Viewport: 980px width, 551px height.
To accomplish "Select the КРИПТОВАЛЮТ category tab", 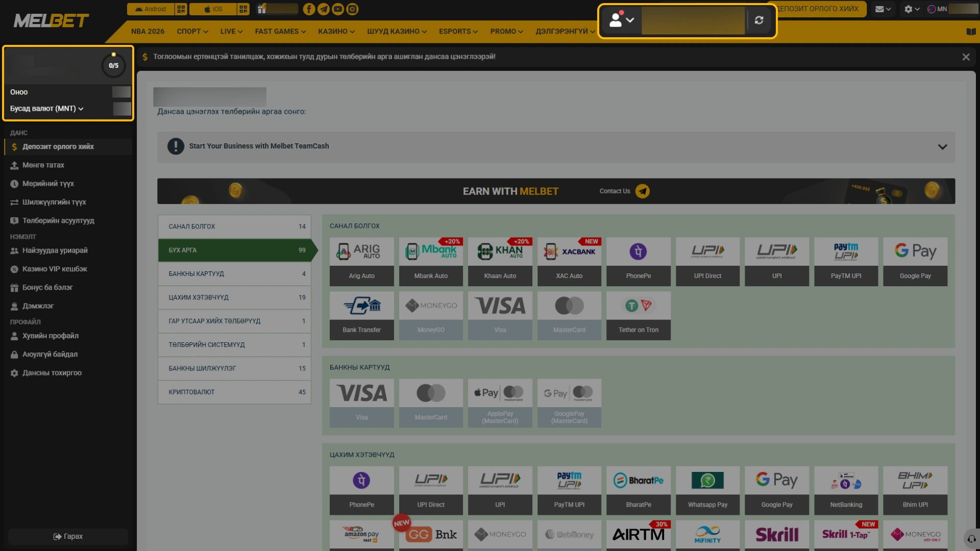I will pos(235,392).
